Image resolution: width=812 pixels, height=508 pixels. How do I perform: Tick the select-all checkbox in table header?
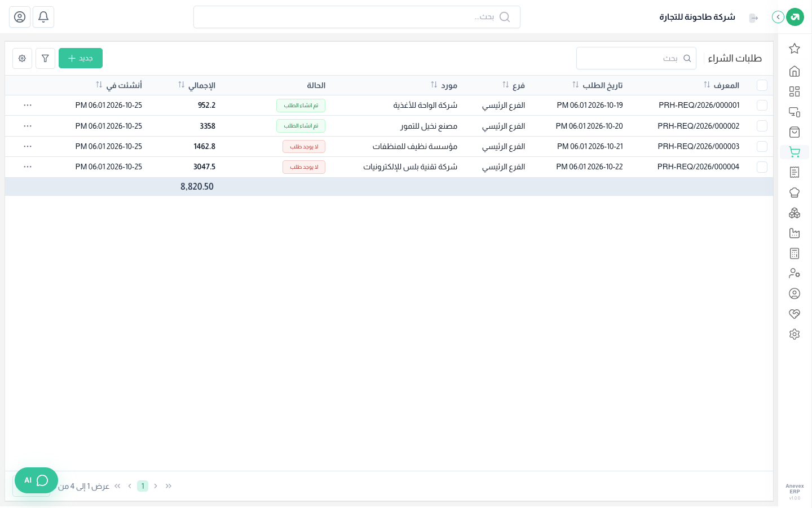[762, 85]
